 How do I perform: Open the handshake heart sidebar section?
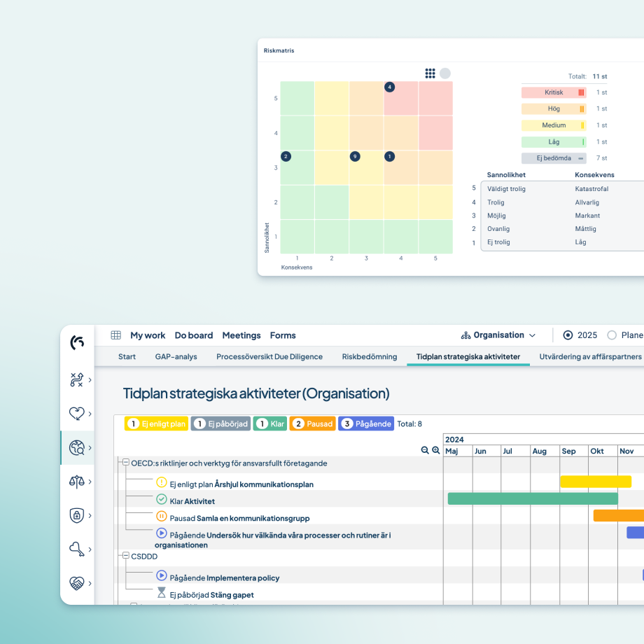click(x=77, y=583)
